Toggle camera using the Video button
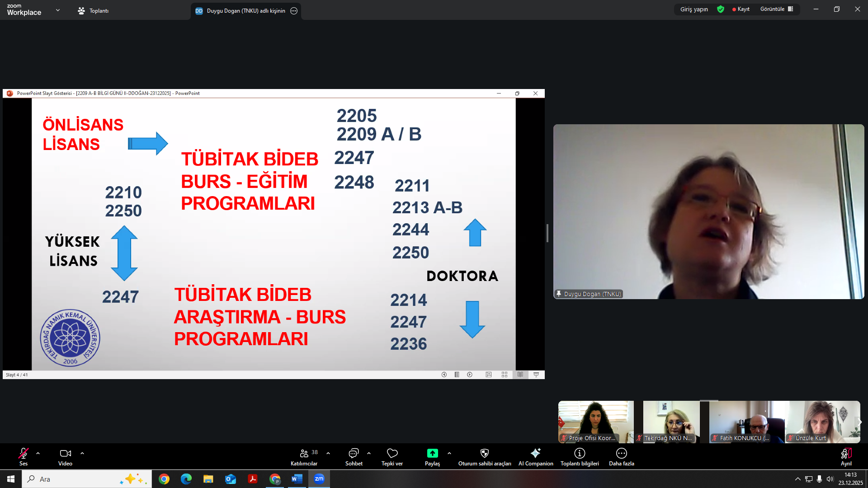 point(65,453)
